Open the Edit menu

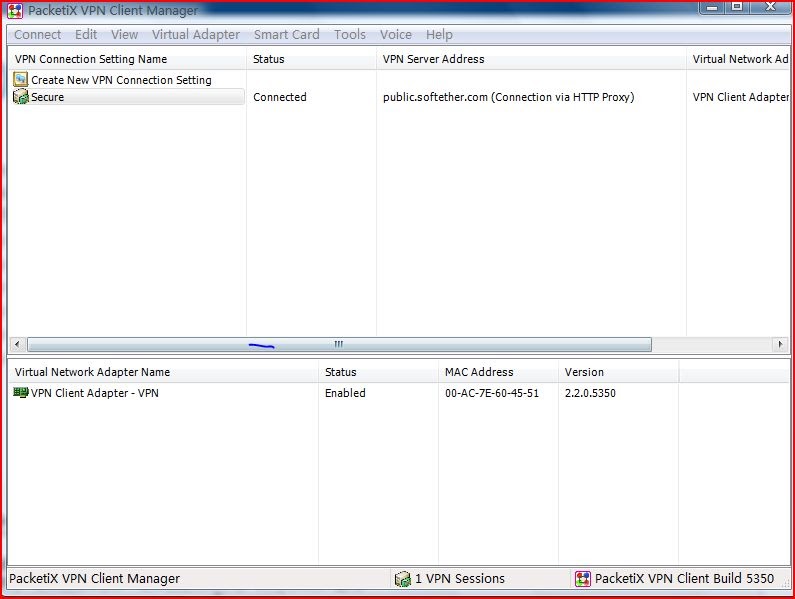pos(86,34)
